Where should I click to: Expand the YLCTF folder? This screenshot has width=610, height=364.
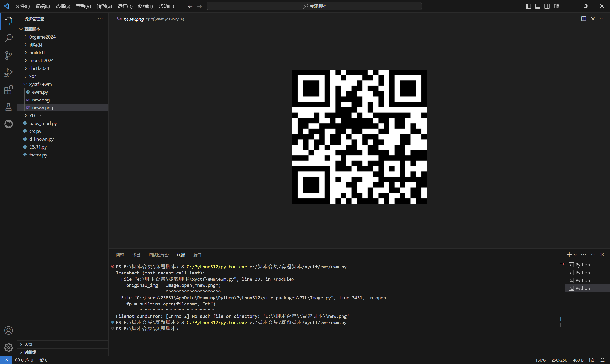[63, 115]
